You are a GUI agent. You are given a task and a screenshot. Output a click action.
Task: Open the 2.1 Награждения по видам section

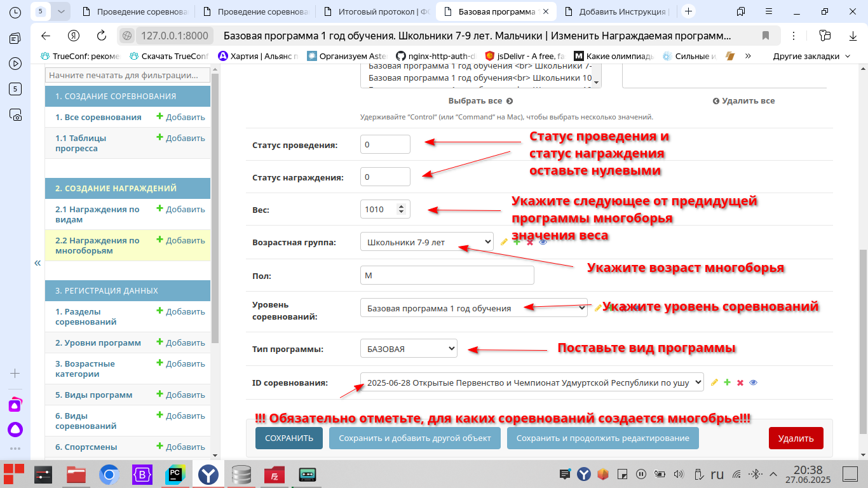97,214
